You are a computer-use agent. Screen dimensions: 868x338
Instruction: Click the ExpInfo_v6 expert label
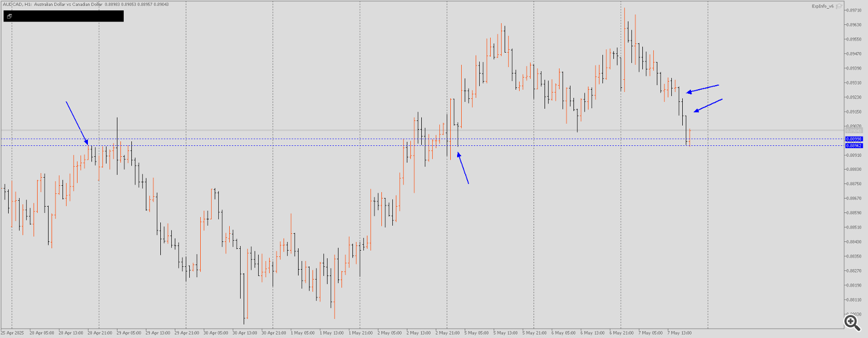(x=822, y=6)
